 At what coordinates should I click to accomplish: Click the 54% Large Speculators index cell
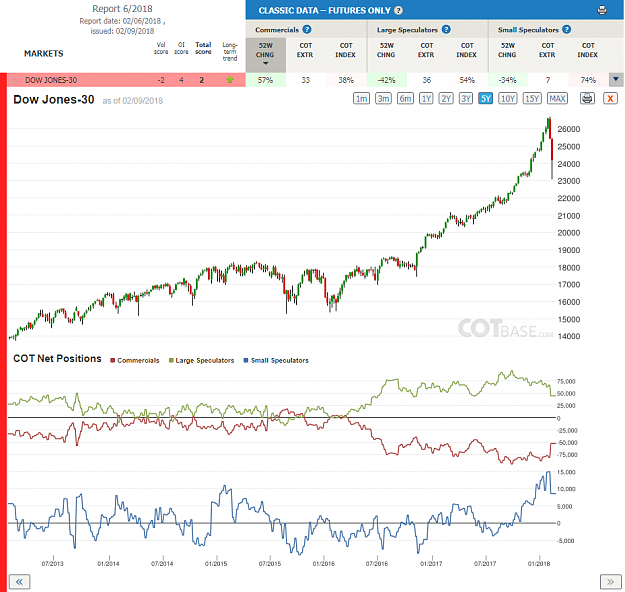point(467,80)
